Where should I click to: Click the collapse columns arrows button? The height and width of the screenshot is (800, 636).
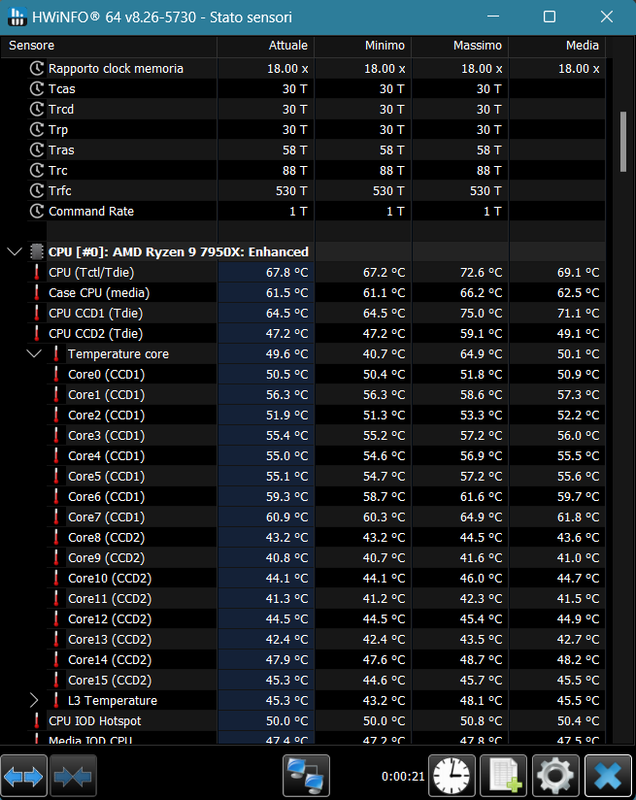tap(73, 776)
